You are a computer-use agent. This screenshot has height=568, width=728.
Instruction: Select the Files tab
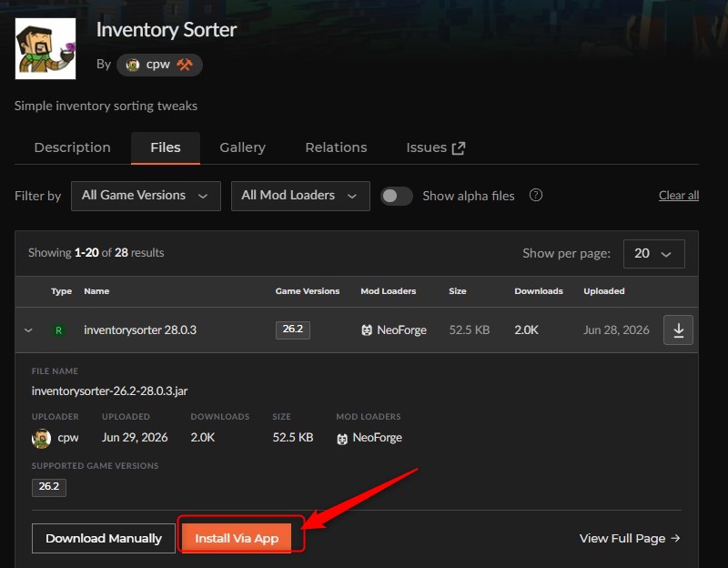[166, 147]
